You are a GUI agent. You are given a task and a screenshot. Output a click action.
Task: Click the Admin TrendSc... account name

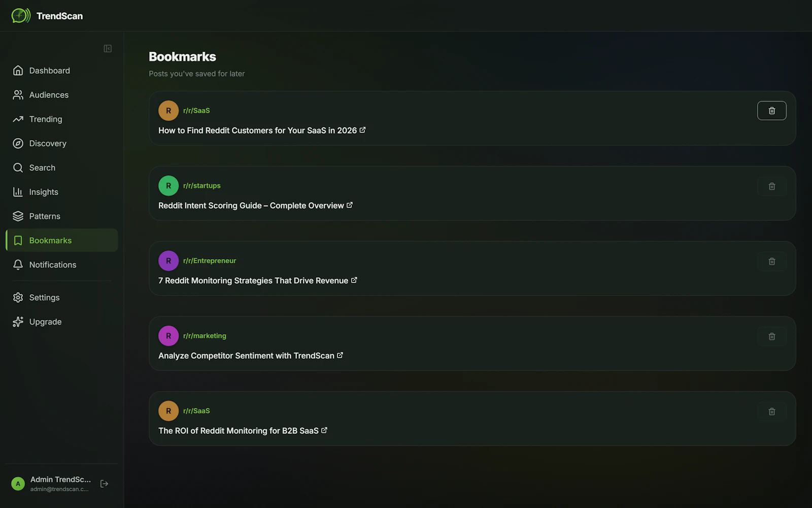coord(60,480)
